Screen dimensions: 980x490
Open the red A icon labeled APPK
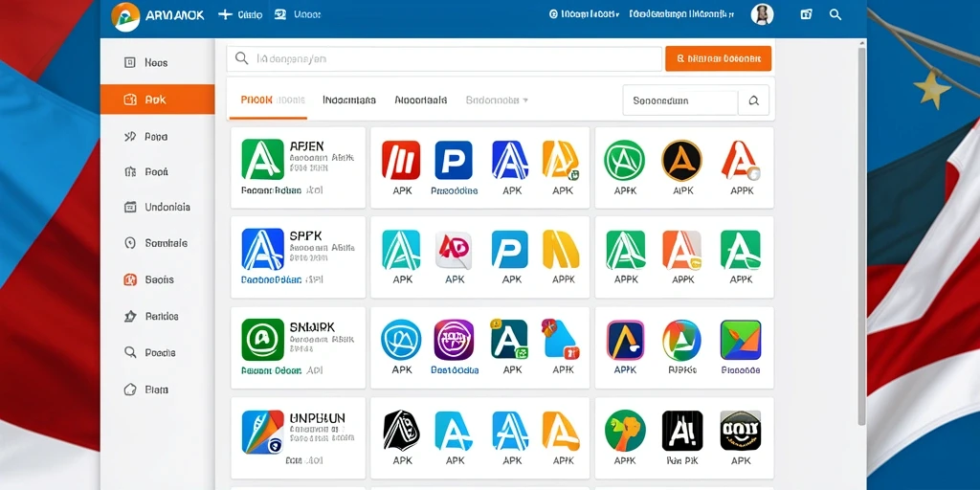coord(741,161)
